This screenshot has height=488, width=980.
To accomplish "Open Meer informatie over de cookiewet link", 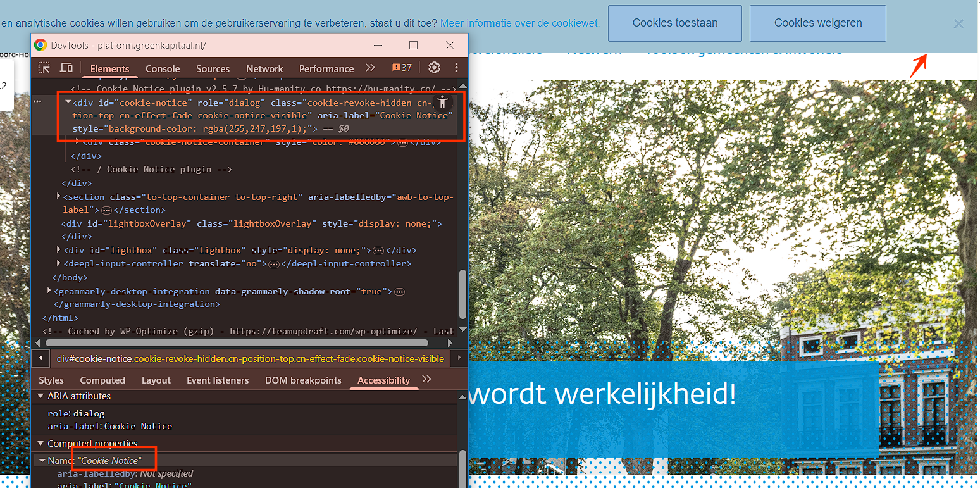I will (519, 23).
